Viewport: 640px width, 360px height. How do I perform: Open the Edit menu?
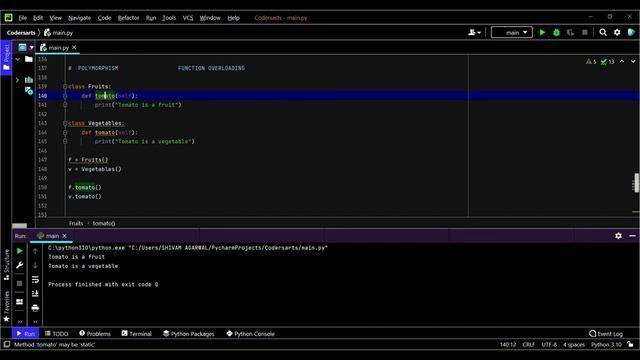pos(38,18)
